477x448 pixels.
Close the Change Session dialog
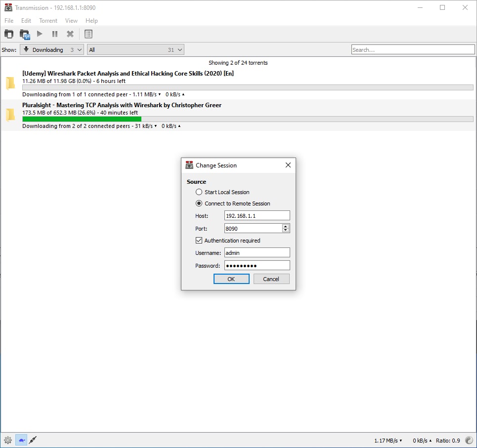point(288,165)
